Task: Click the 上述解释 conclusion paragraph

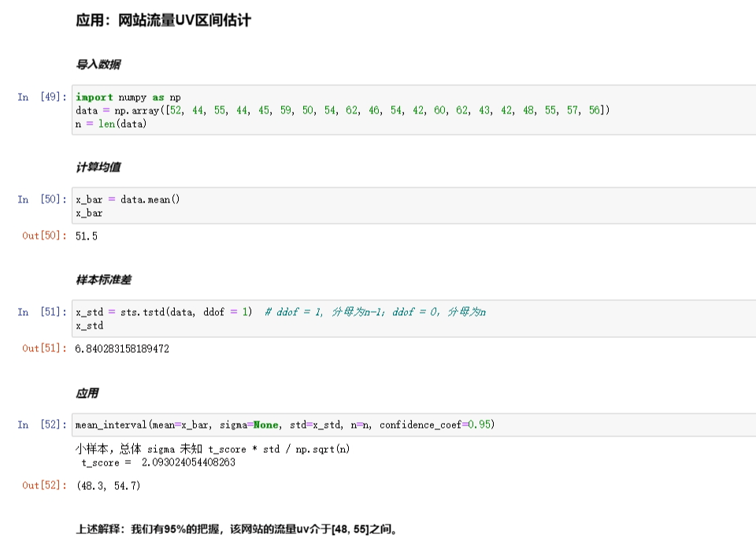Action: point(237,529)
